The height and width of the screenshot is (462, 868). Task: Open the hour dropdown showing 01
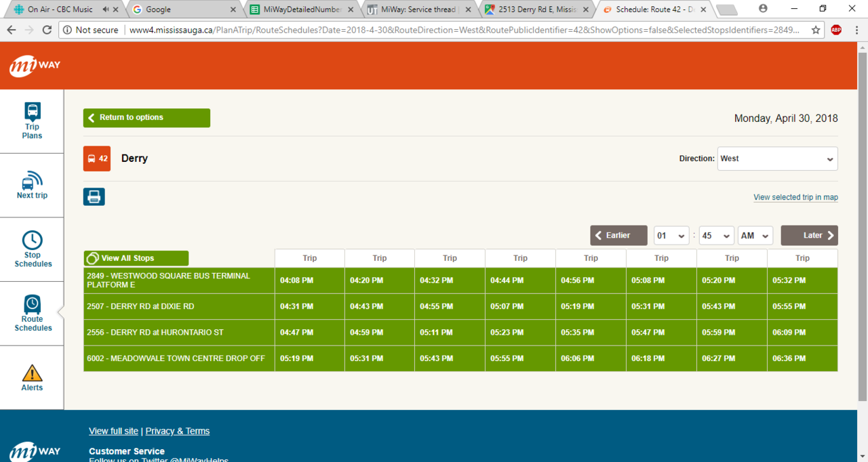point(671,235)
